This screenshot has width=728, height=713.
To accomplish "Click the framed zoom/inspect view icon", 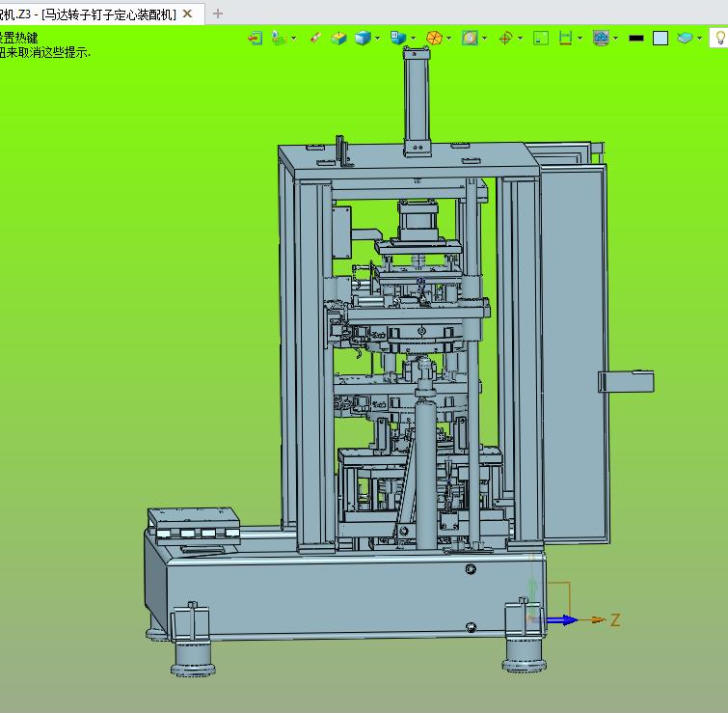I will (470, 38).
